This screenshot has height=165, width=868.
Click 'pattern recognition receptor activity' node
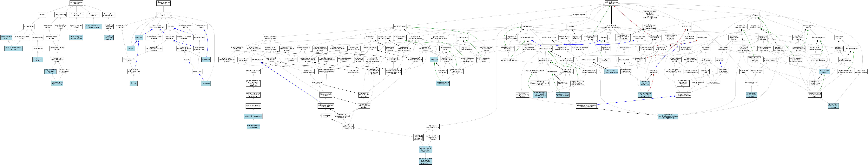pyautogui.click(x=76, y=38)
